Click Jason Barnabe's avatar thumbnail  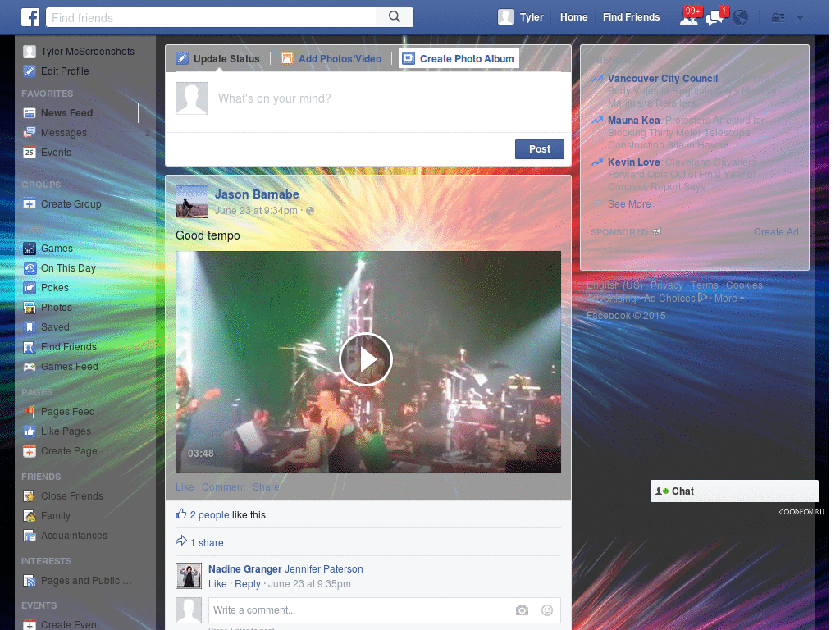pos(192,202)
